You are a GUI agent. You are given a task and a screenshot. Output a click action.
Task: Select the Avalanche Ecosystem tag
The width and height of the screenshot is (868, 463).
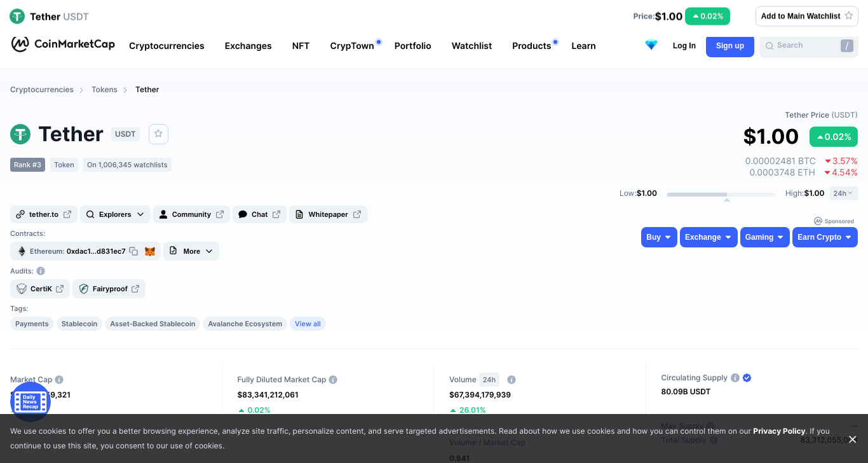tap(245, 324)
